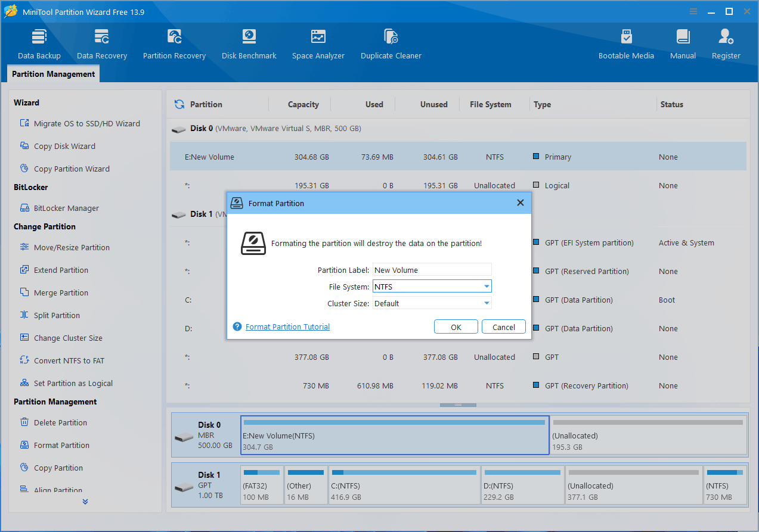Open BitLocker Manager
Viewport: 759px width, 532px height.
coord(59,208)
